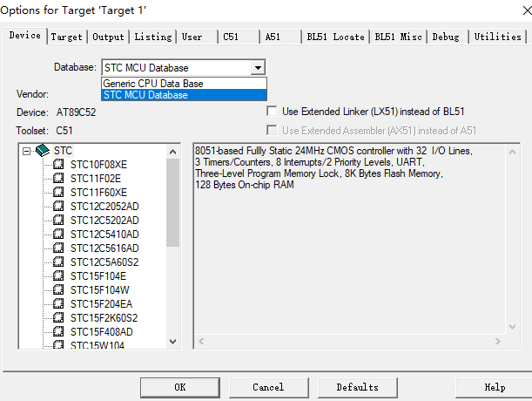The height and width of the screenshot is (401, 532).
Task: Click chip icon next to STC12C5410AD
Action: [x=58, y=234]
